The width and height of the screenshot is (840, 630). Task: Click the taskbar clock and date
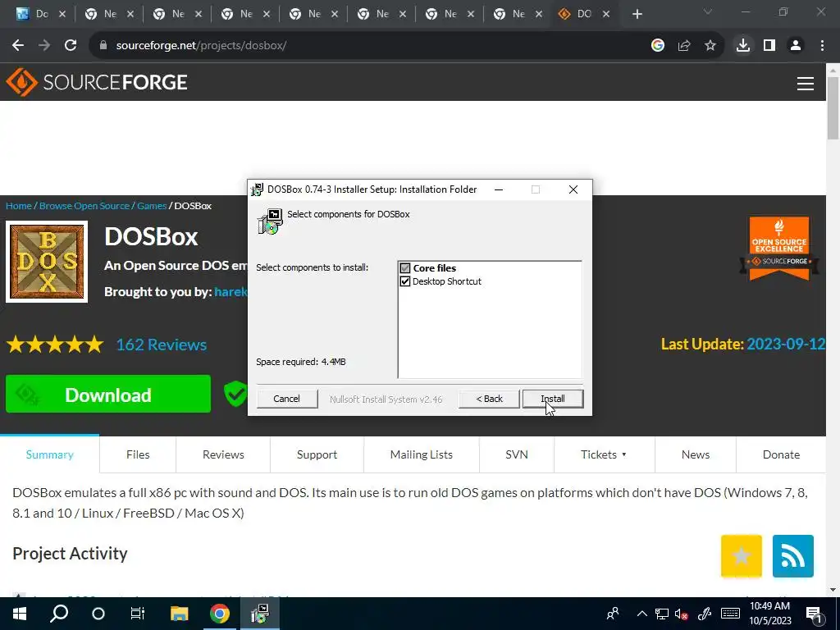pos(769,614)
